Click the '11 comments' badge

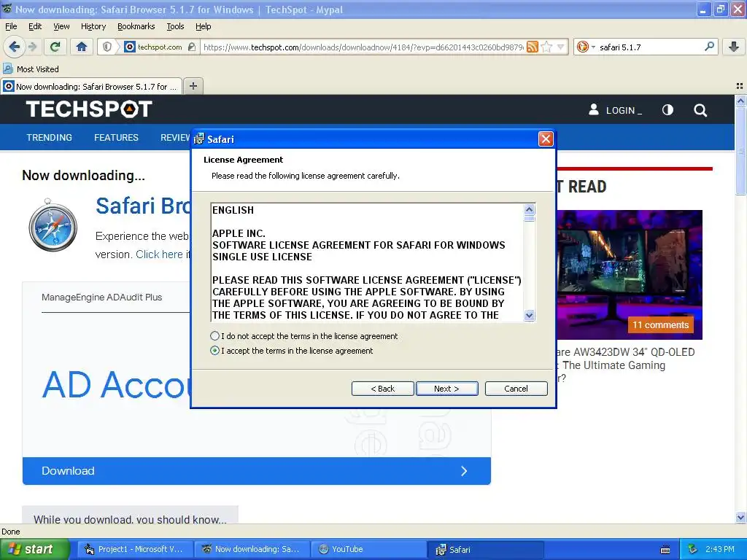(x=660, y=324)
